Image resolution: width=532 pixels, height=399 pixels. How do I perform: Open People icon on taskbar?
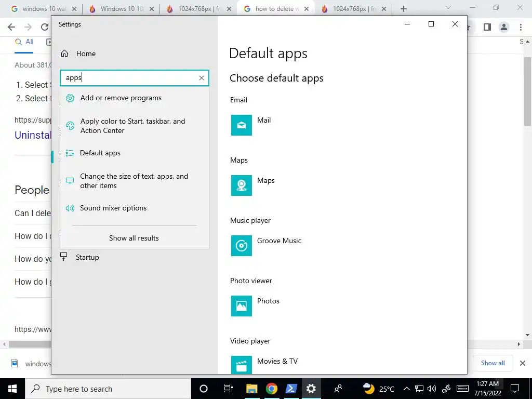[338, 389]
